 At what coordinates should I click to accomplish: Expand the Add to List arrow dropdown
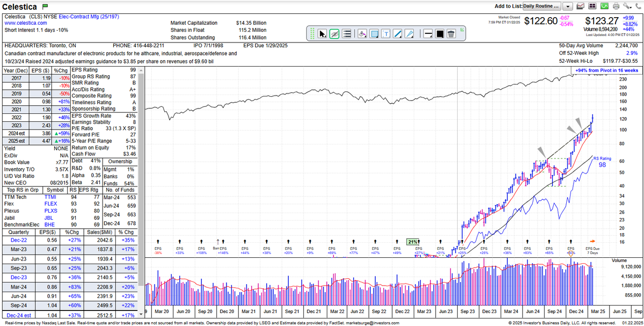pyautogui.click(x=567, y=6)
